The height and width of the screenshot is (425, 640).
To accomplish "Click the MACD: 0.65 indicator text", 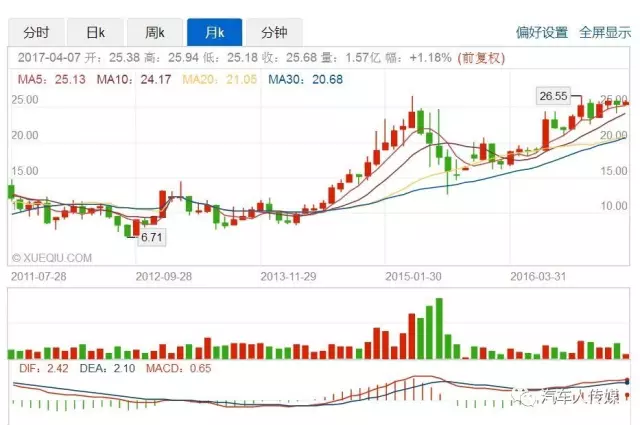I will pos(179,368).
